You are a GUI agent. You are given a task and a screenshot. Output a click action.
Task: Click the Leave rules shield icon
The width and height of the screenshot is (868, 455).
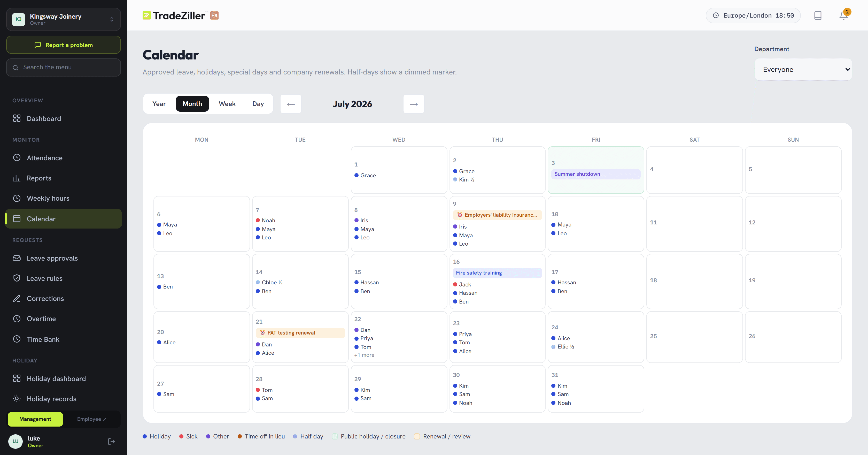click(17, 278)
